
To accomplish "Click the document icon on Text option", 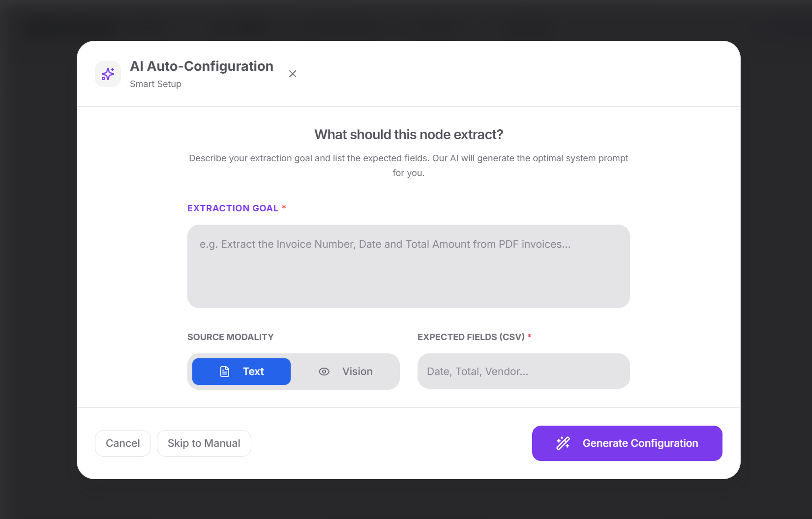I will click(225, 372).
